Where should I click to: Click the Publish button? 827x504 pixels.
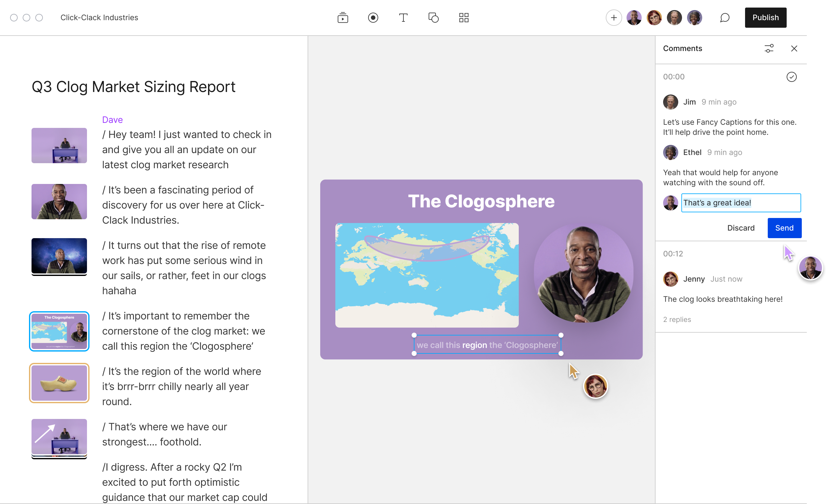pos(765,17)
